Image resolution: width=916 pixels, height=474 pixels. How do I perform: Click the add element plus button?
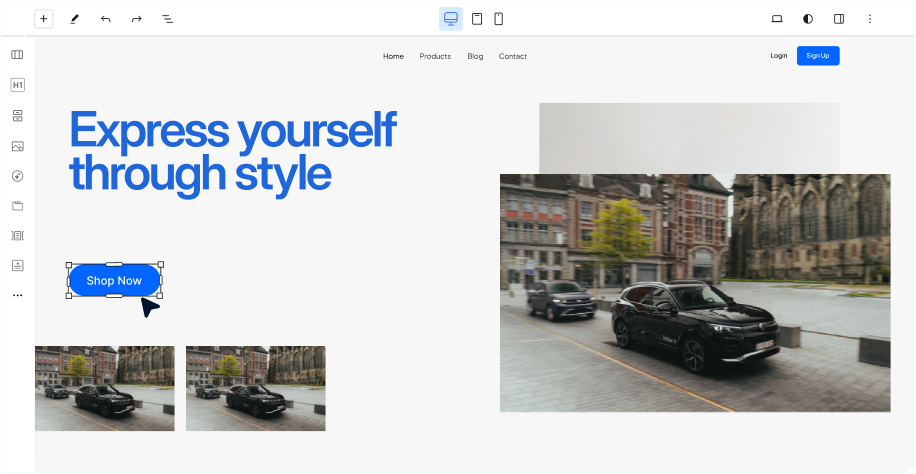pyautogui.click(x=43, y=19)
